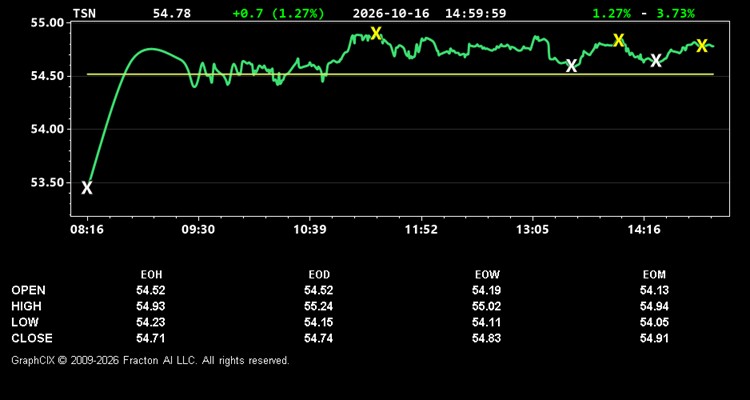Click the EOD close value 54.74
750x400 pixels.
coord(319,338)
